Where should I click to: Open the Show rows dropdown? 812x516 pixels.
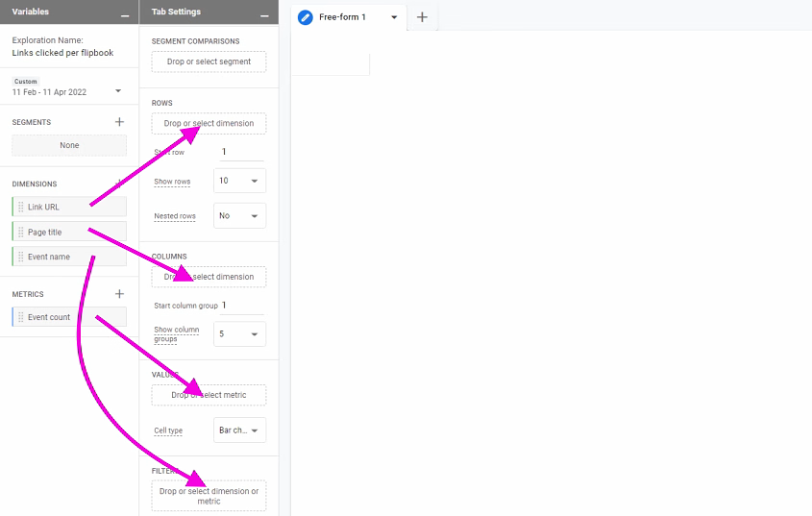[240, 181]
